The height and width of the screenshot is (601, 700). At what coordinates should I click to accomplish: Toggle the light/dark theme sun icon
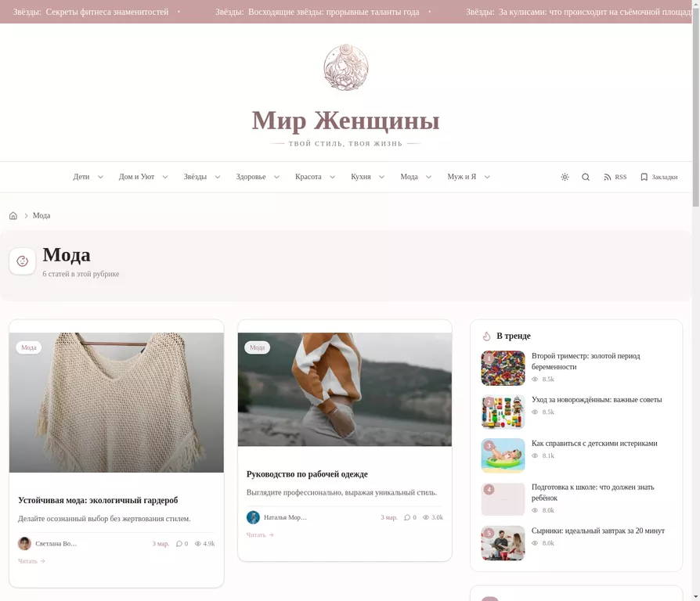565,177
